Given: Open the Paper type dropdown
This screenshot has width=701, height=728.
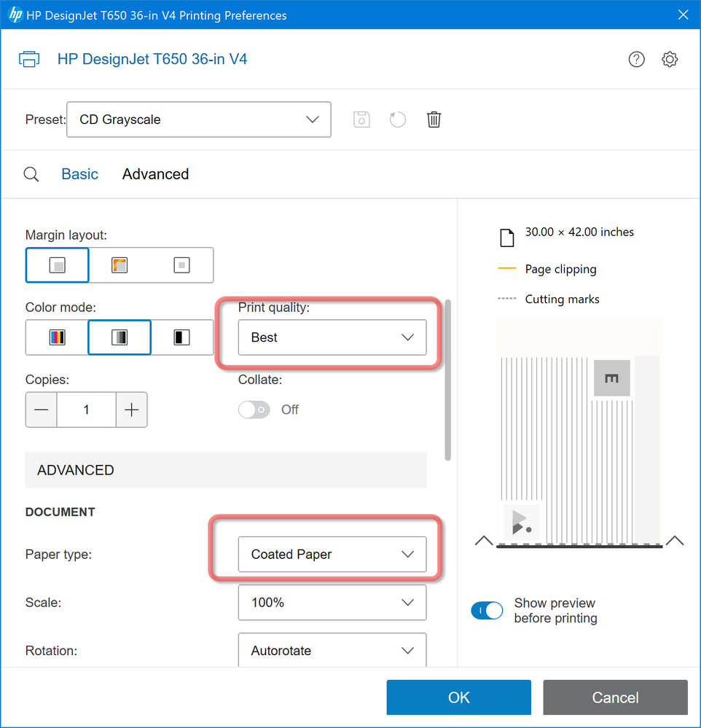Looking at the screenshot, I should tap(332, 555).
